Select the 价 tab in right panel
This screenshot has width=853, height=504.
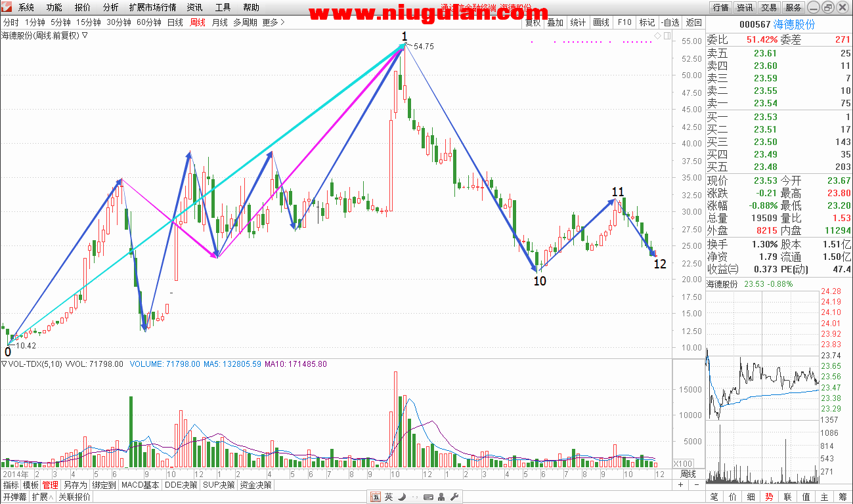(x=732, y=497)
